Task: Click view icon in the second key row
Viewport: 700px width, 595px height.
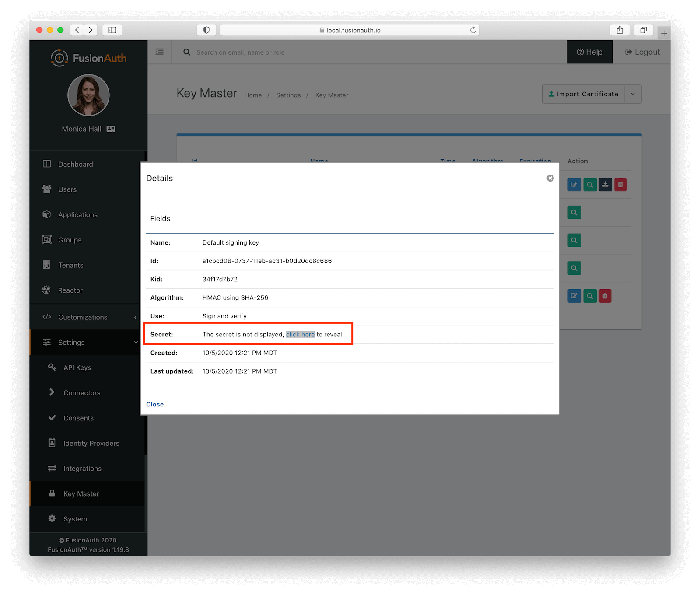Action: (x=574, y=213)
